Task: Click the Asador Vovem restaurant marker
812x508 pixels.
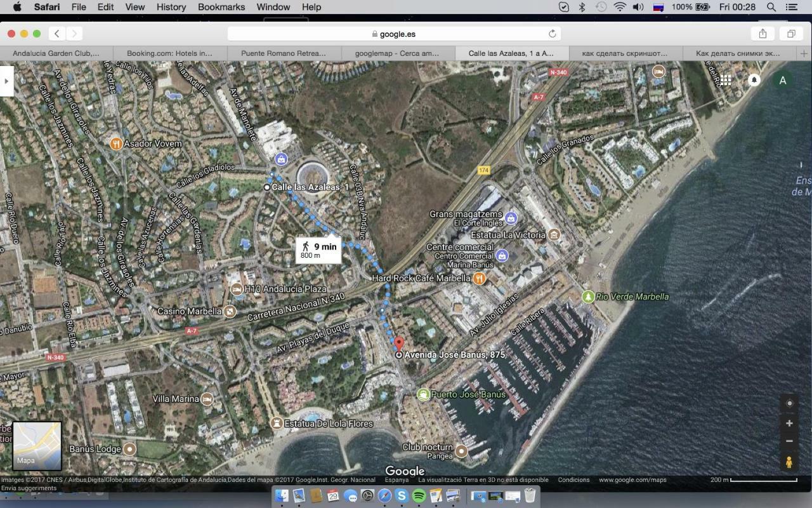Action: (116, 144)
